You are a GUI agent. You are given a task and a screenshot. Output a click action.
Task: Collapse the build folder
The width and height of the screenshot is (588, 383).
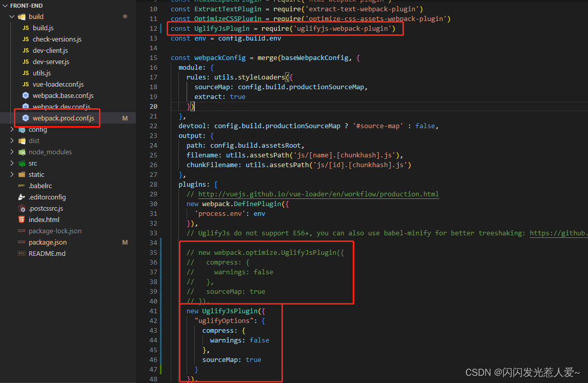point(10,16)
